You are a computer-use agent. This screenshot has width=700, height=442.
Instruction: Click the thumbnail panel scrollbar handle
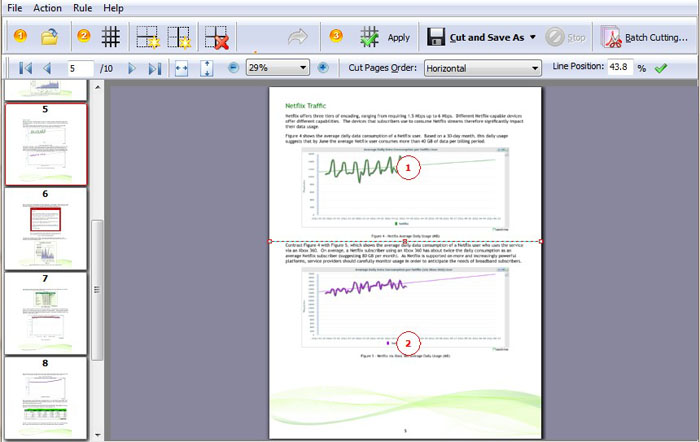(97, 290)
